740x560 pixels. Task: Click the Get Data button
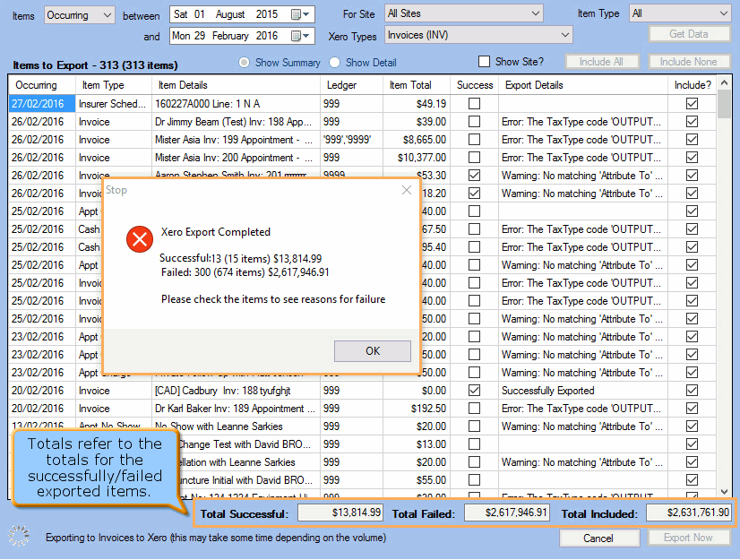(x=689, y=34)
